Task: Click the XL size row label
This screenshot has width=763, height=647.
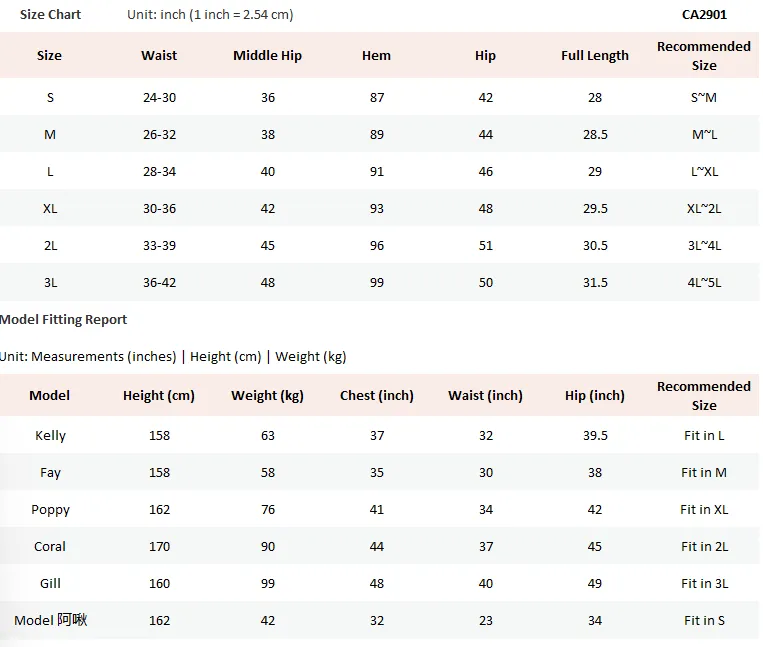Action: click(x=50, y=209)
